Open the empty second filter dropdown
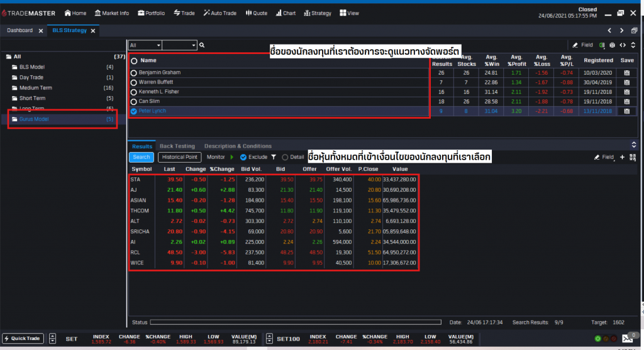644x350 pixels. (179, 45)
